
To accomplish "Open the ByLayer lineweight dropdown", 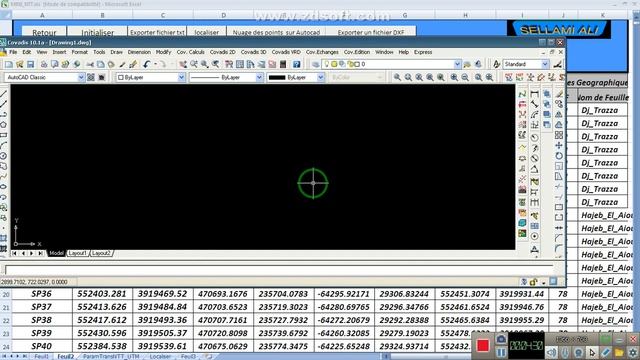I will point(321,78).
